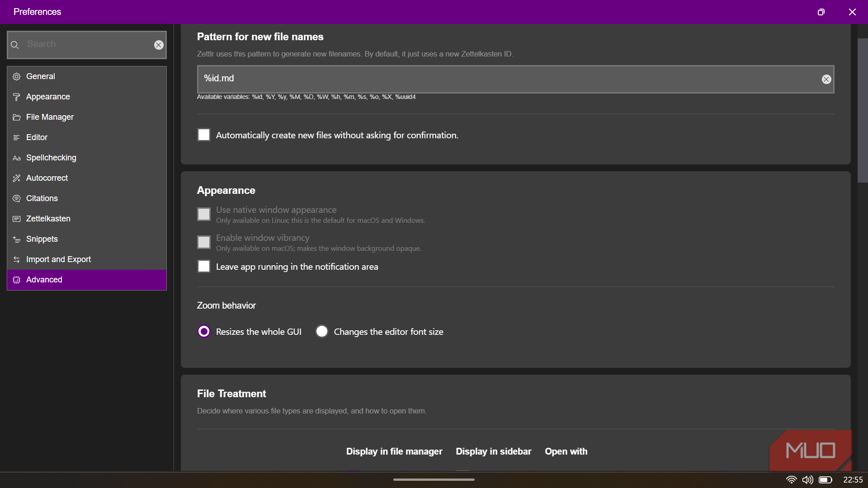868x488 pixels.
Task: Enable Leave app running in notification area
Action: [204, 266]
